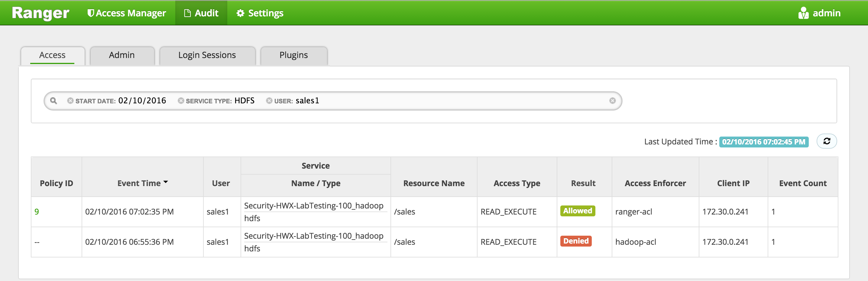
Task: Switch to the Login Sessions tab
Action: pyautogui.click(x=207, y=55)
